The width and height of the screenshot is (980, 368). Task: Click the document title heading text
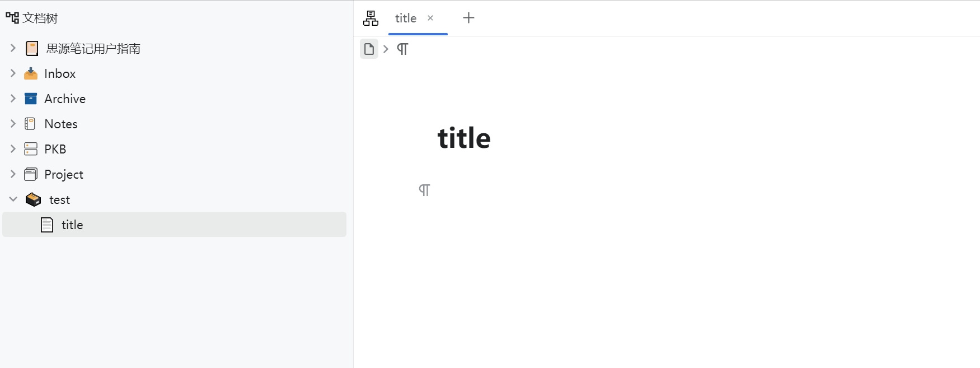[464, 138]
